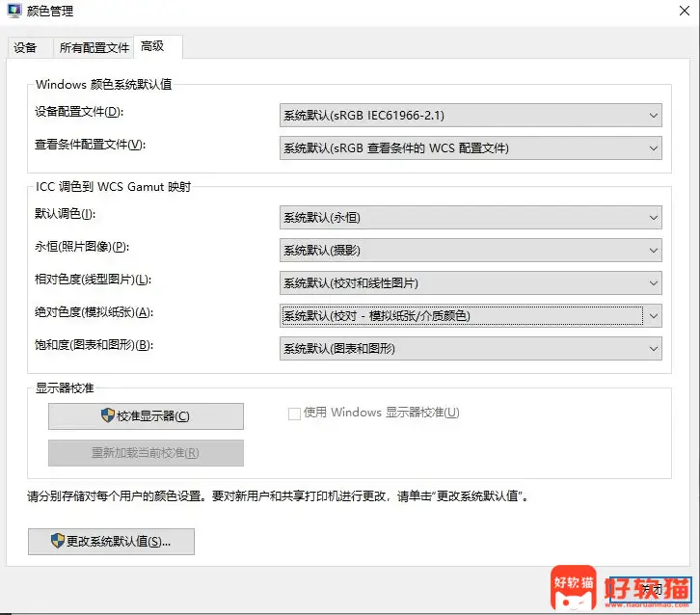This screenshot has height=615, width=700.
Task: Expand the 查看条件配置文件 WCS dropdown
Action: 471,148
